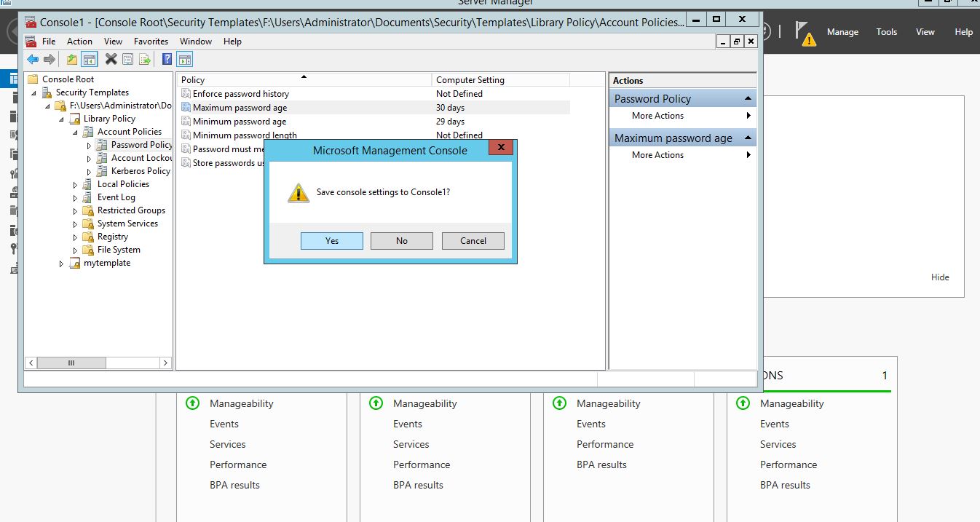Viewport: 980px width, 522px height.
Task: Open the console Help menu
Action: (232, 41)
